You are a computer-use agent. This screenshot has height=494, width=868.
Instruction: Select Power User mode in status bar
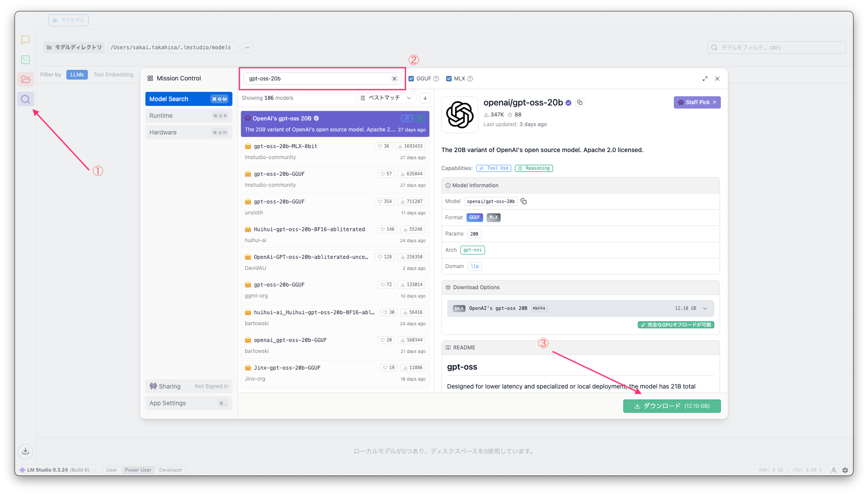tap(138, 470)
